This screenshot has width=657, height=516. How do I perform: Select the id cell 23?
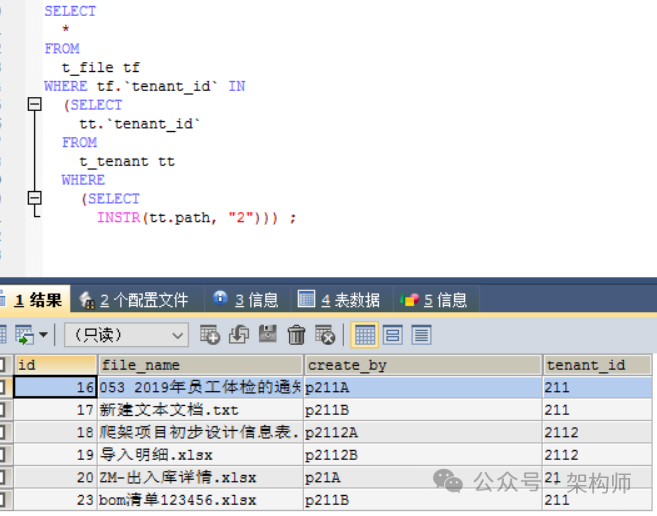pyautogui.click(x=56, y=500)
